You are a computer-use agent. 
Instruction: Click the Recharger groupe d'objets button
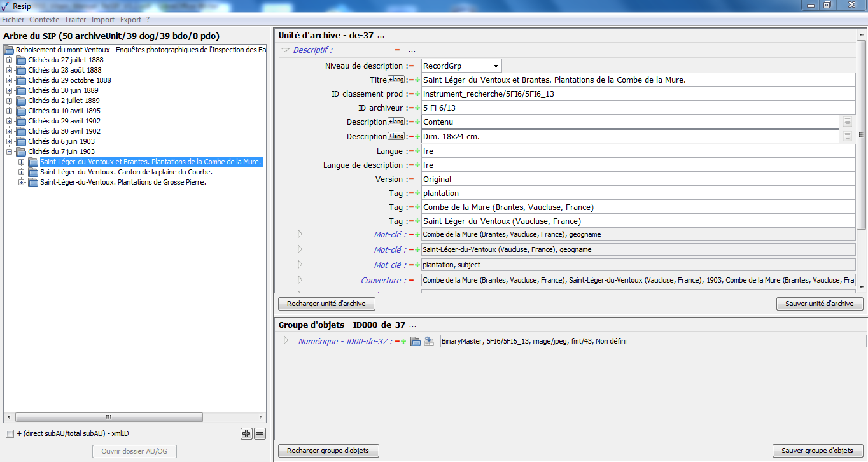click(328, 451)
